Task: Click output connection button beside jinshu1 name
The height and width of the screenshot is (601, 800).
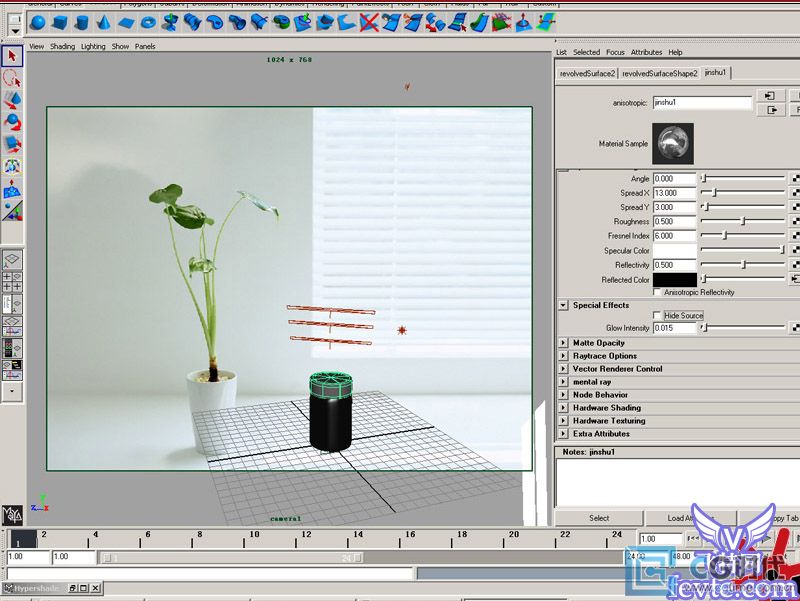Action: click(770, 110)
